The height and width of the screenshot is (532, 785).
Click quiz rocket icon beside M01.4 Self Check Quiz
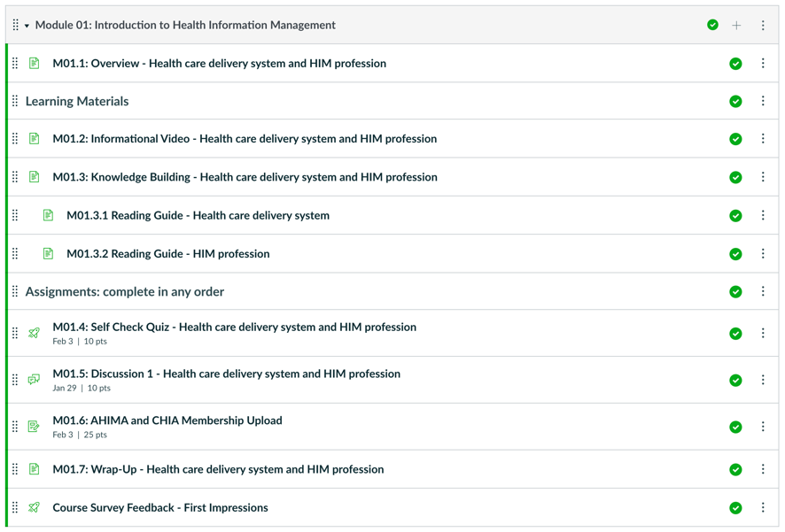coord(34,334)
